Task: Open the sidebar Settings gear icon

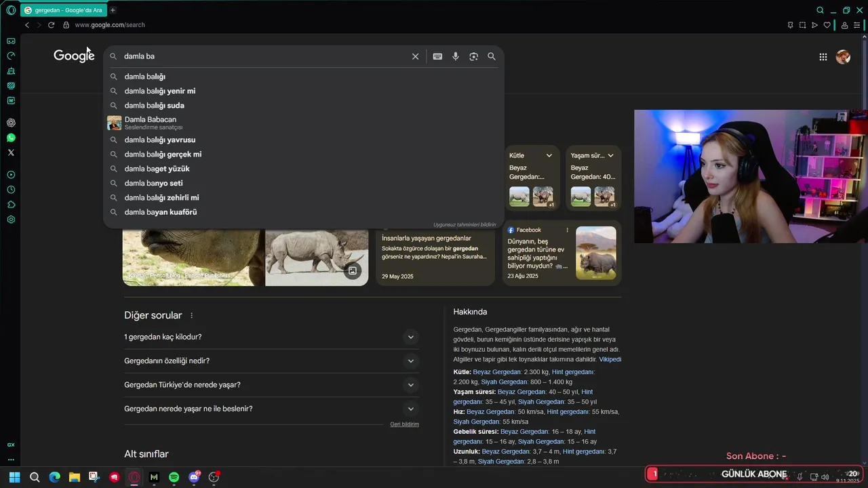Action: [11, 220]
